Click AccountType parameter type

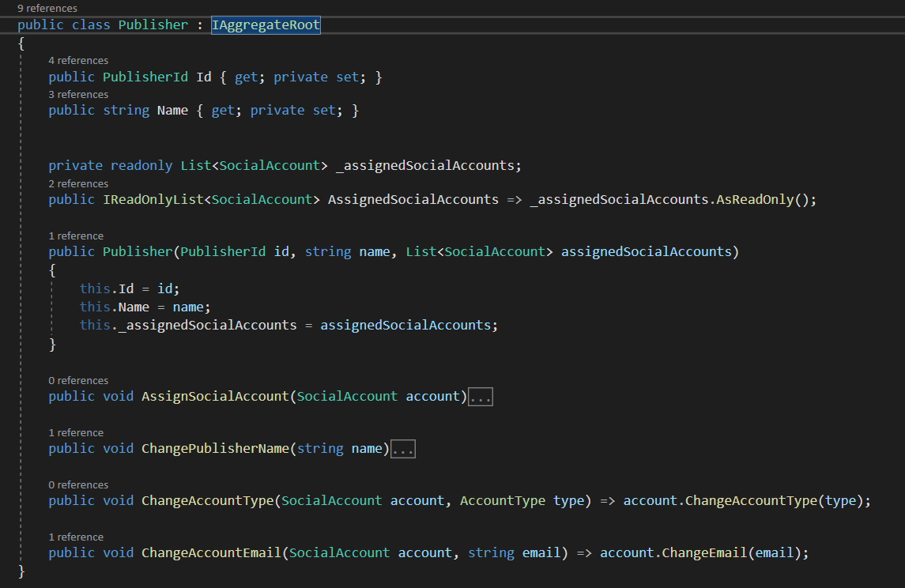click(502, 501)
